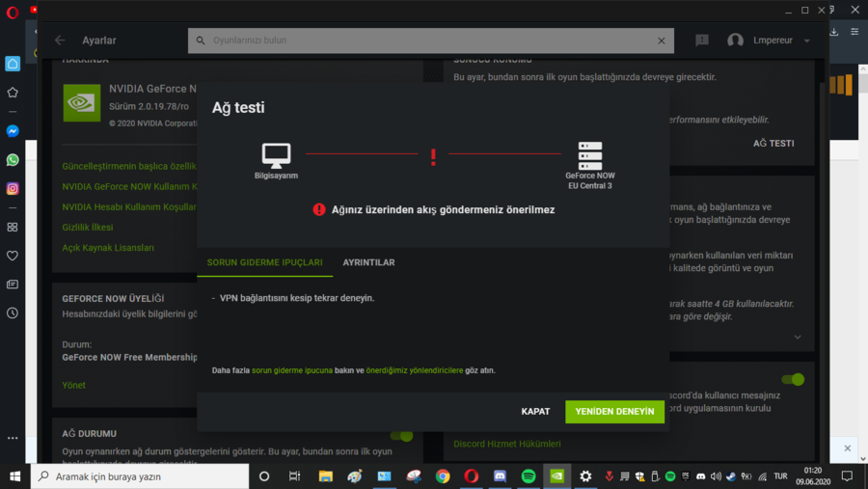Click the NVIDIA GeForce NOW logo
The width and height of the screenshot is (868, 489).
pyautogui.click(x=82, y=103)
